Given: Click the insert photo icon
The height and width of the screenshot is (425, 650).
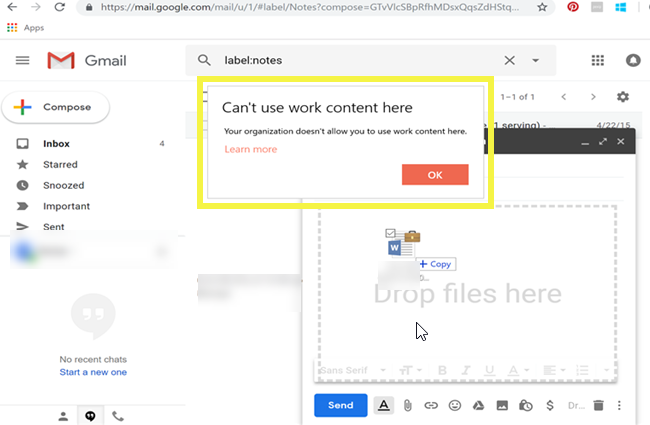Looking at the screenshot, I should (501, 405).
